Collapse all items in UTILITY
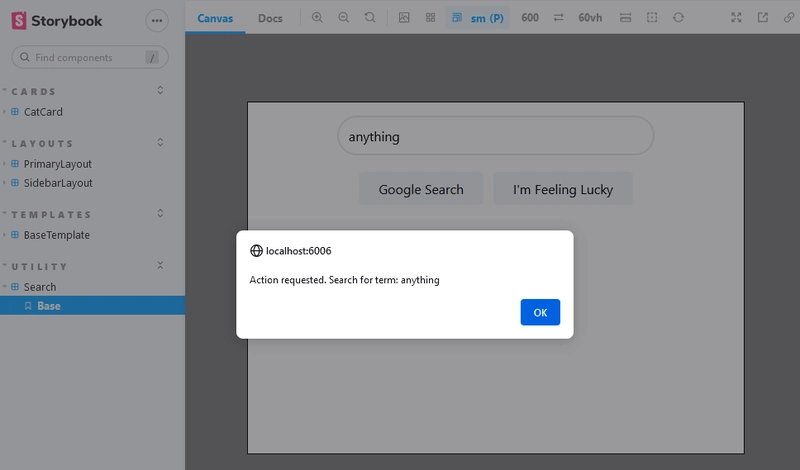Image resolution: width=800 pixels, height=470 pixels. pos(160,265)
